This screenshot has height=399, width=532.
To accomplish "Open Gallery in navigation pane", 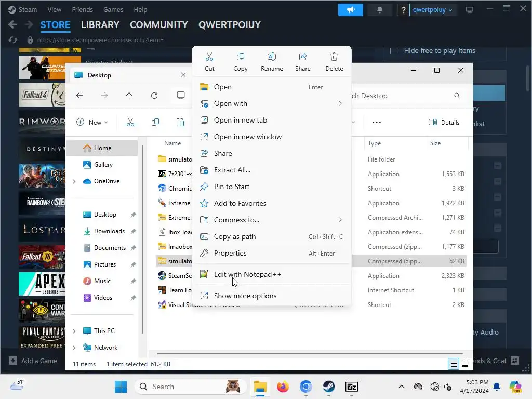I will [103, 165].
